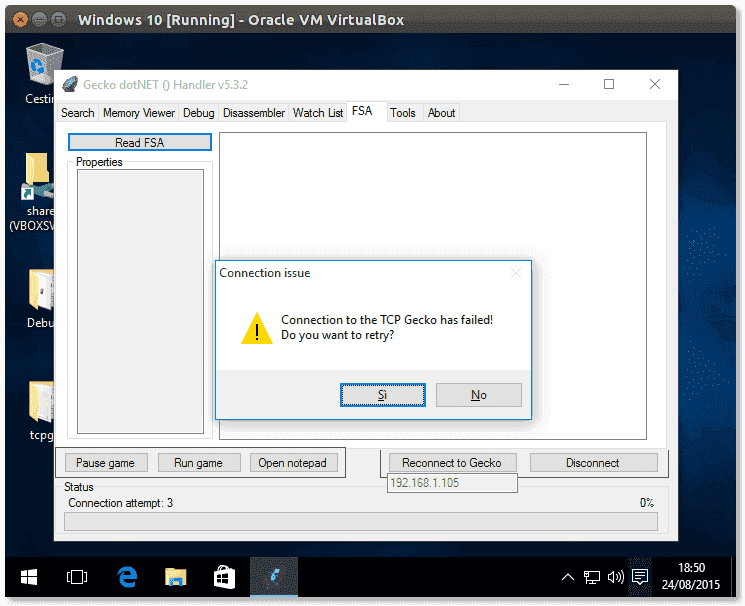Minimize the Gecko dotNET window
Image resolution: width=745 pixels, height=606 pixels.
click(564, 85)
